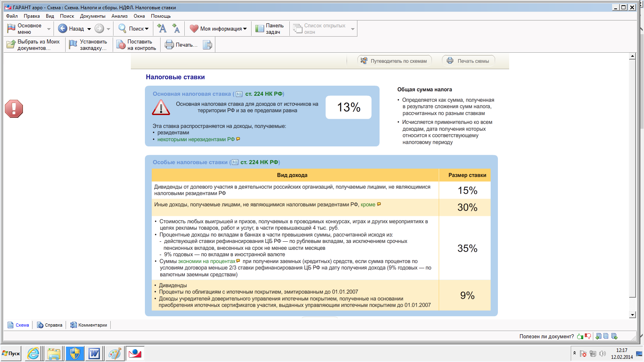Go to next document with green right arrow icon
Viewport: 644px width, 362px height.
[x=614, y=336]
